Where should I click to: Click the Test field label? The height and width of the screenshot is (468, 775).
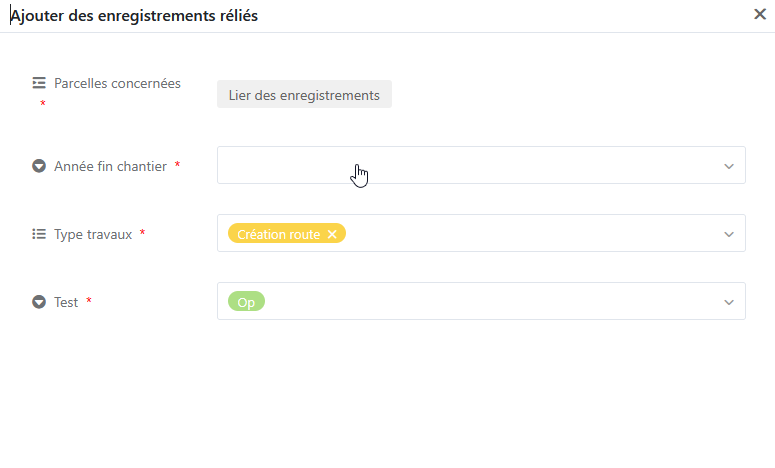pyautogui.click(x=66, y=302)
